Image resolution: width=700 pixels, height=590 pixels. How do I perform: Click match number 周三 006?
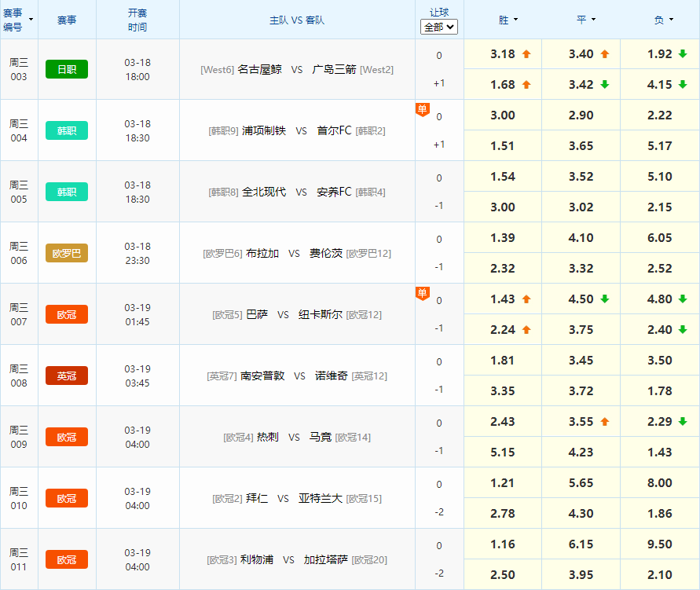point(19,253)
